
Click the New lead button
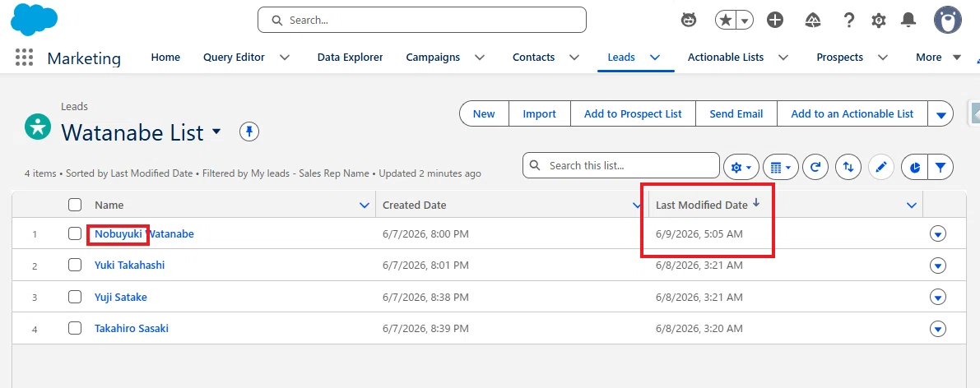484,113
